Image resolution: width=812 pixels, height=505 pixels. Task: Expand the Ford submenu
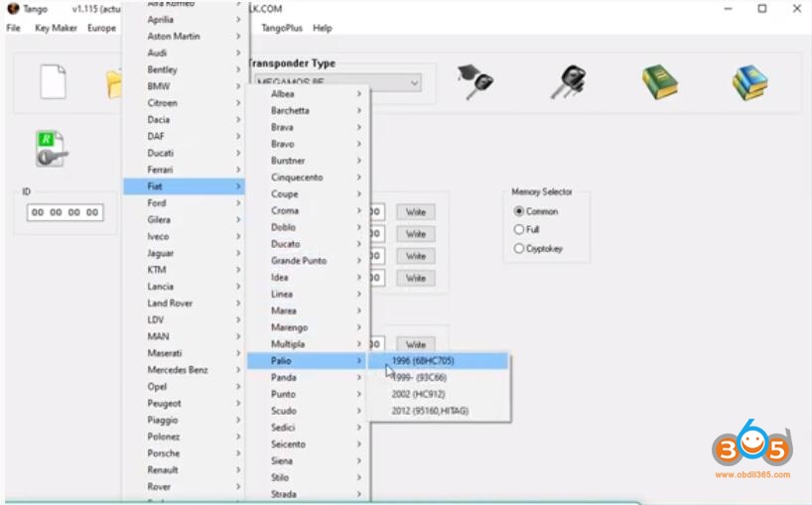click(184, 202)
